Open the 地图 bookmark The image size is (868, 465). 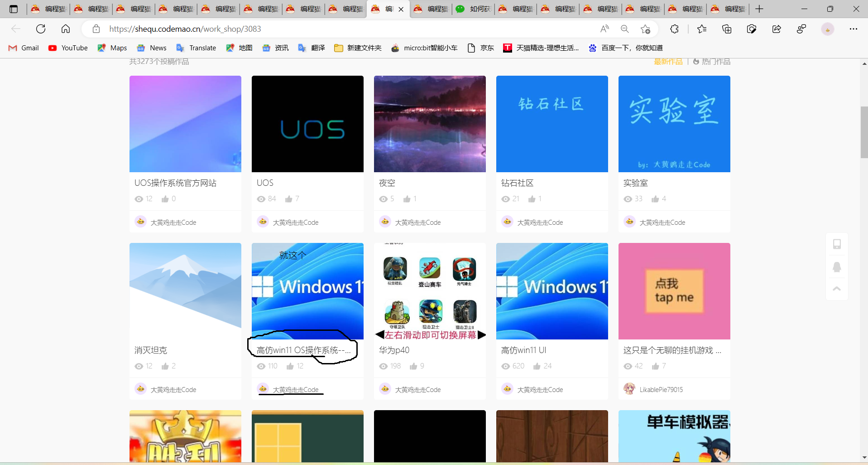(x=239, y=48)
